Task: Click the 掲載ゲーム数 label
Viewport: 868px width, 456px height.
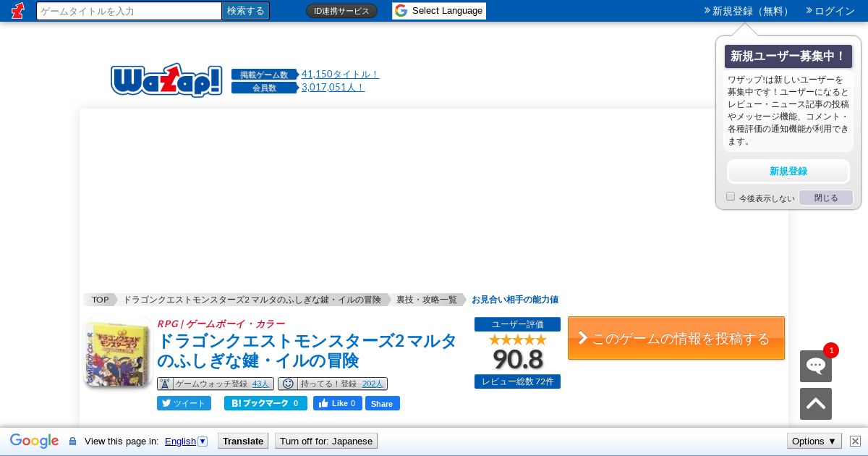Action: click(264, 75)
